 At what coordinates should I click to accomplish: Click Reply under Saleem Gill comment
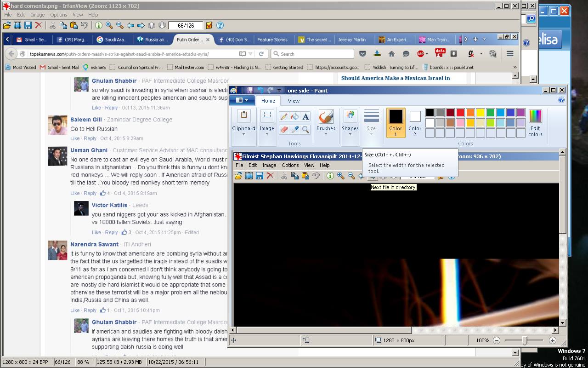90,138
